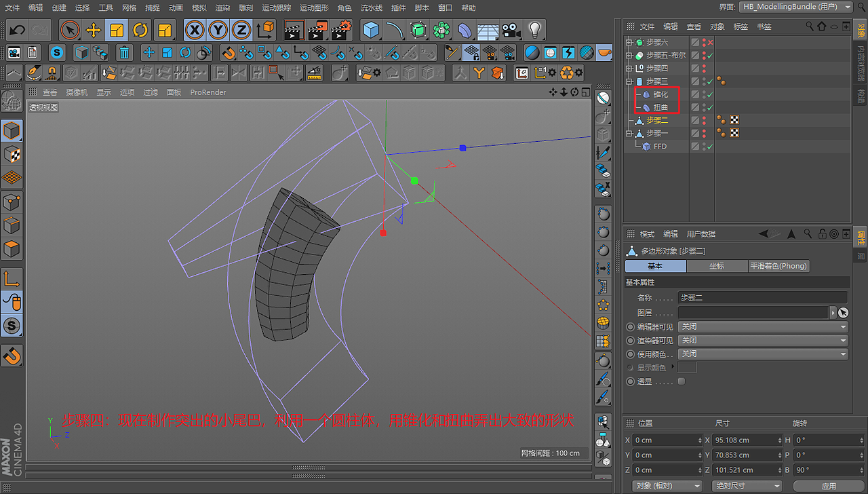This screenshot has height=494, width=868.
Task: Open the render settings clapperboard with gear
Action: click(x=340, y=30)
